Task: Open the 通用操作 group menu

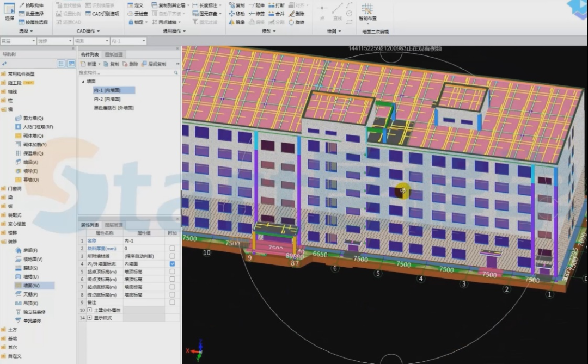Action: 174,31
